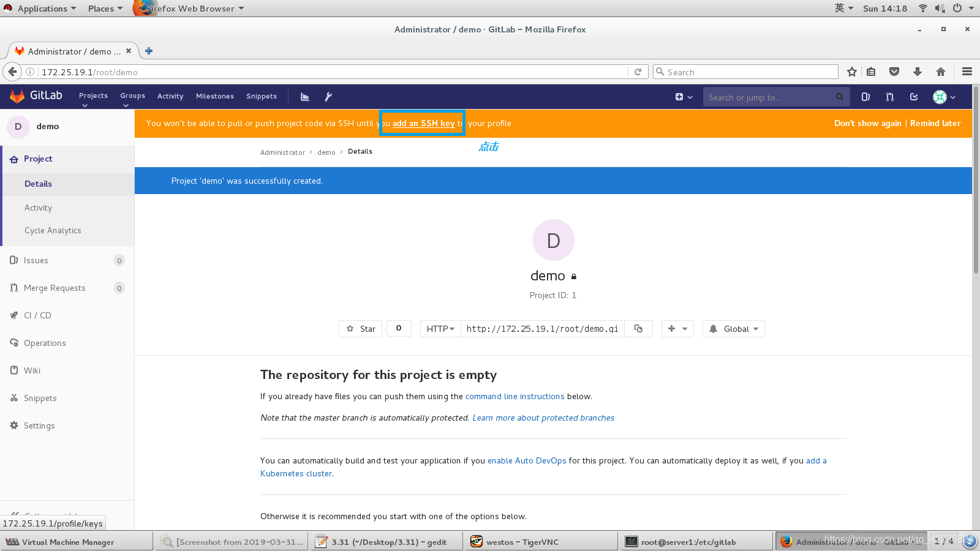Open the Firefox hamburger menu

tap(967, 72)
